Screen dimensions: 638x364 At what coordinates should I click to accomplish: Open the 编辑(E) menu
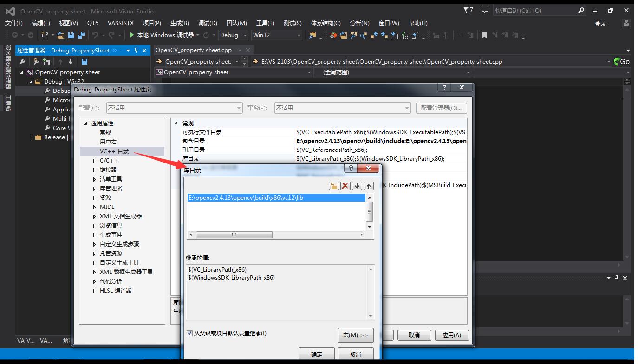pyautogui.click(x=41, y=23)
